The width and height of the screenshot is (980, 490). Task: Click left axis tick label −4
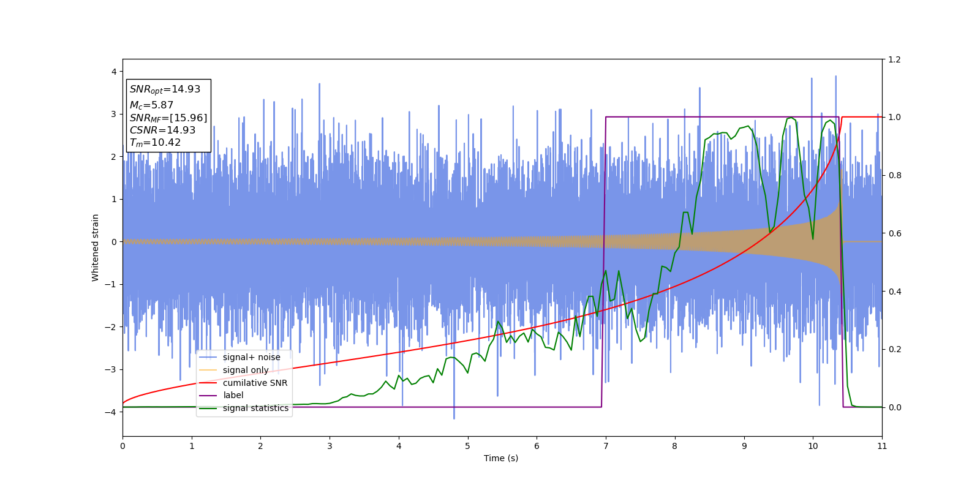click(x=111, y=412)
